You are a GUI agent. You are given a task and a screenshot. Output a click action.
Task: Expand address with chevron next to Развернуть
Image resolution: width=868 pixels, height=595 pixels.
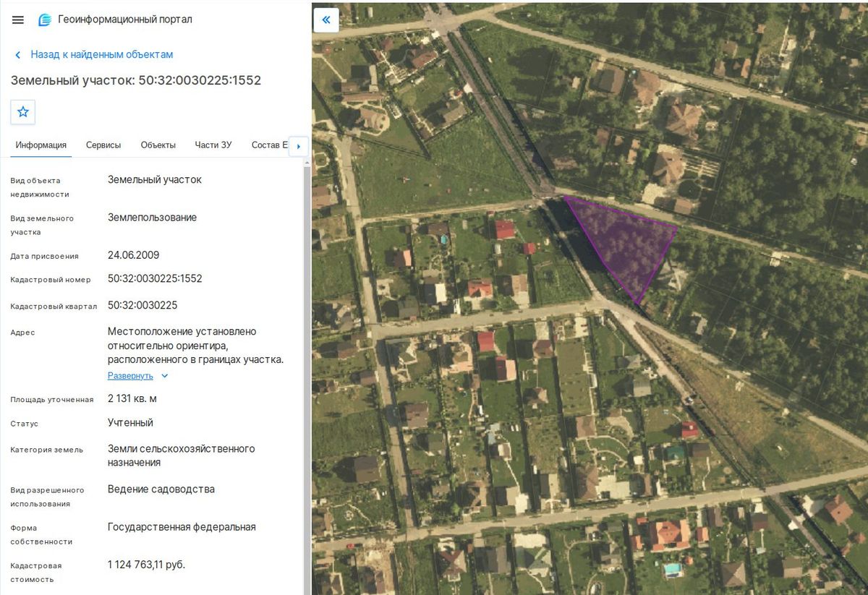coord(165,376)
